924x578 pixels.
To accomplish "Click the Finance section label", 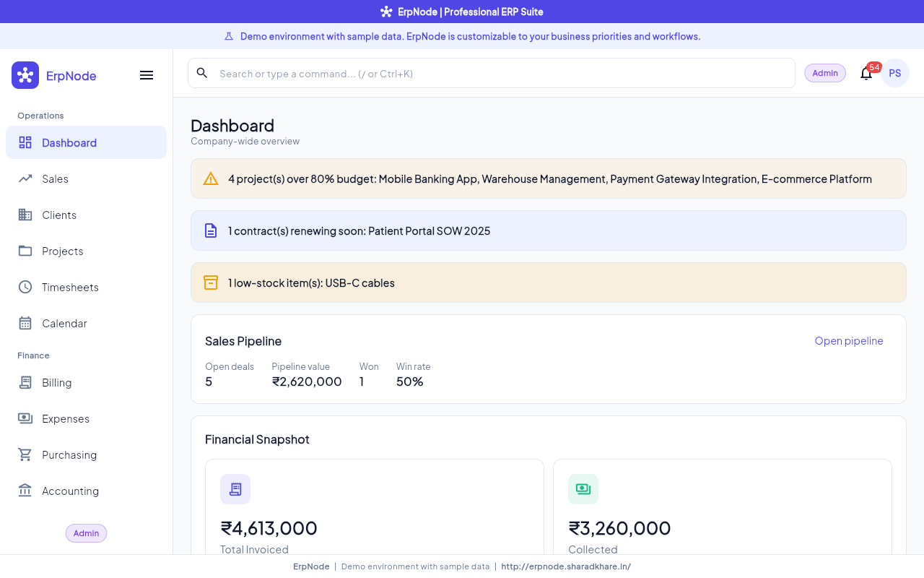I will click(33, 355).
